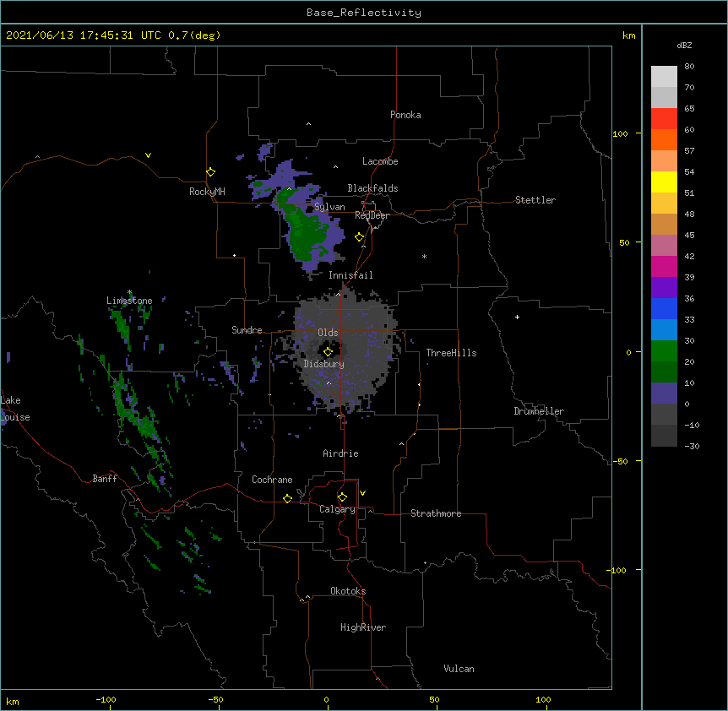Pick the red legend swatch below 65
The image size is (728, 711).
point(664,119)
